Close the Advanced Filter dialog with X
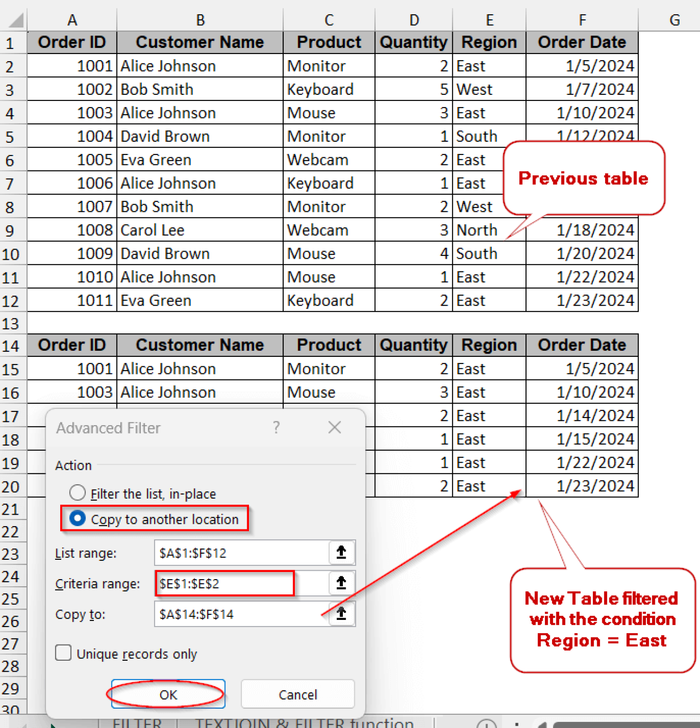This screenshot has height=728, width=700. [334, 428]
